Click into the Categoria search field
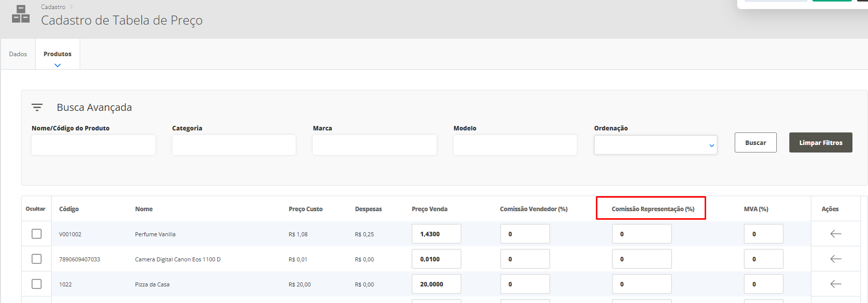 tap(234, 145)
